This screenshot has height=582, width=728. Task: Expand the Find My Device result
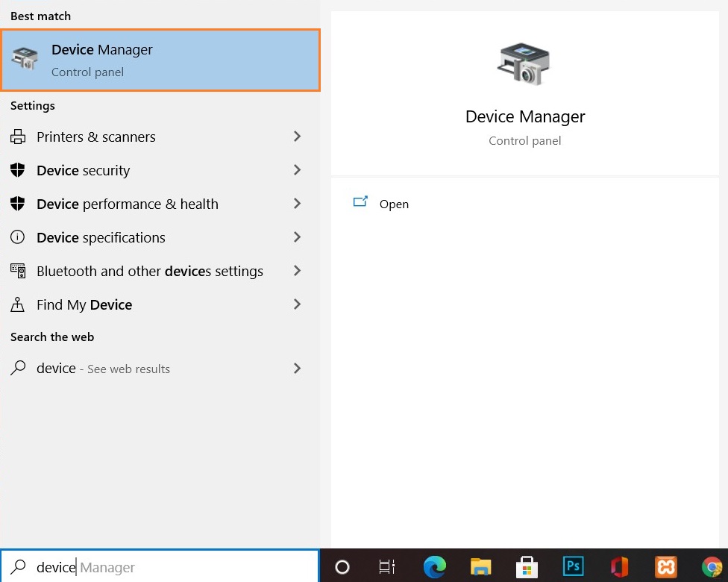[84, 304]
